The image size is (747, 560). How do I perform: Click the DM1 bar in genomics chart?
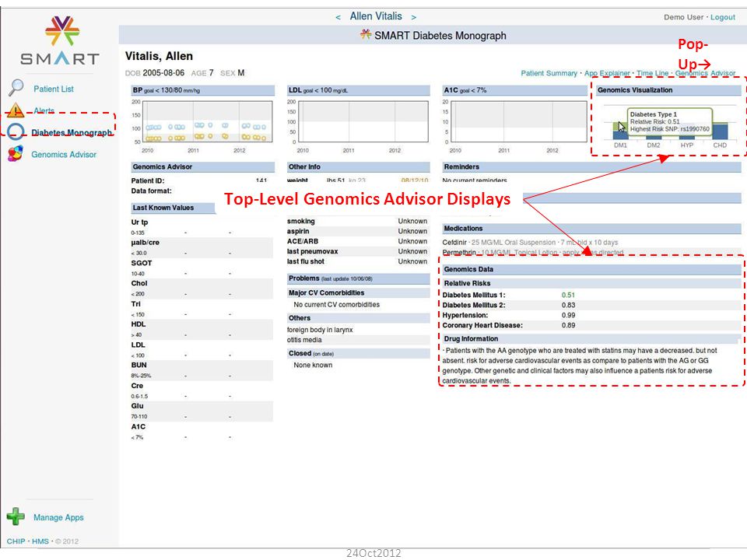pos(620,131)
